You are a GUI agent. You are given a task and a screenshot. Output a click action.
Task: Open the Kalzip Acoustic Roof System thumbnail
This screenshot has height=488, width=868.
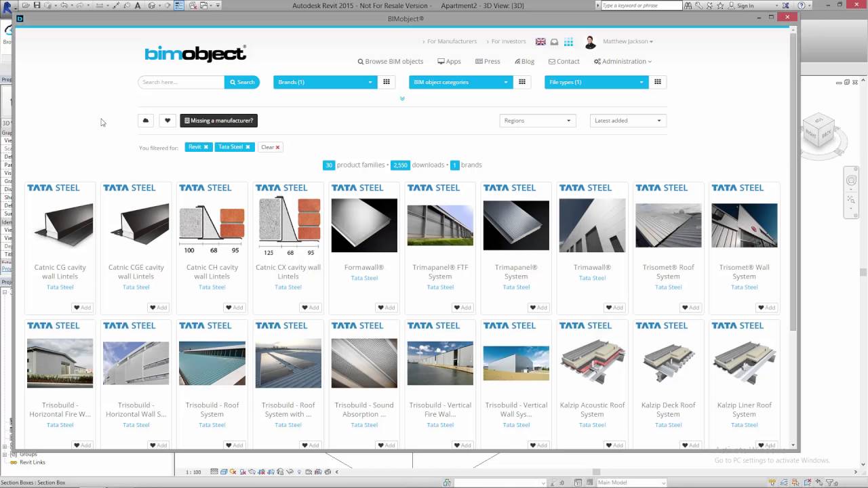[592, 363]
